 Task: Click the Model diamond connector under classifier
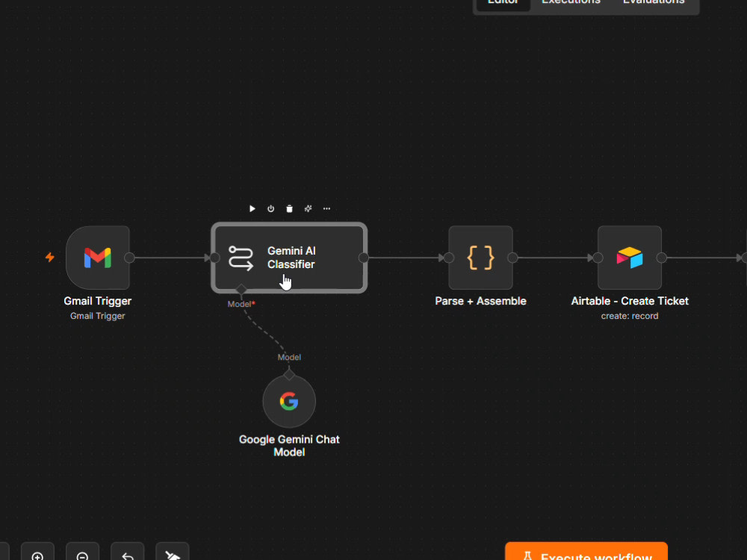[x=241, y=289]
